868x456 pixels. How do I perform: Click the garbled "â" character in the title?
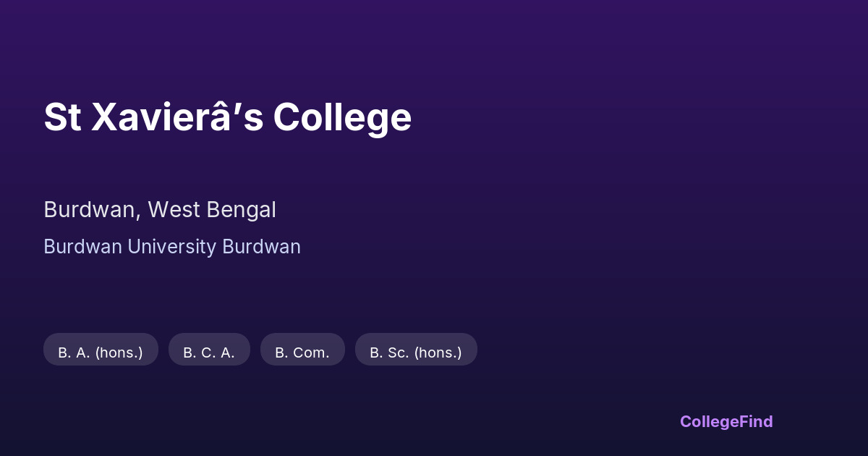click(x=229, y=117)
